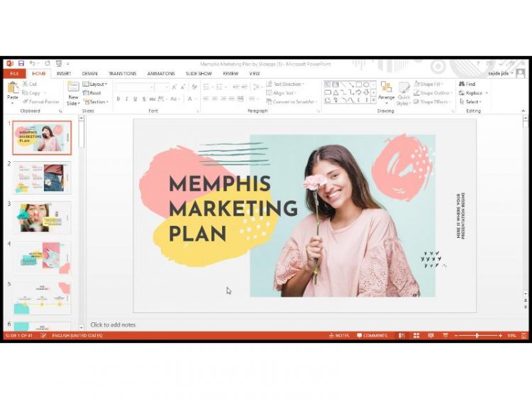
Task: Toggle Underline formatting
Action: point(135,99)
